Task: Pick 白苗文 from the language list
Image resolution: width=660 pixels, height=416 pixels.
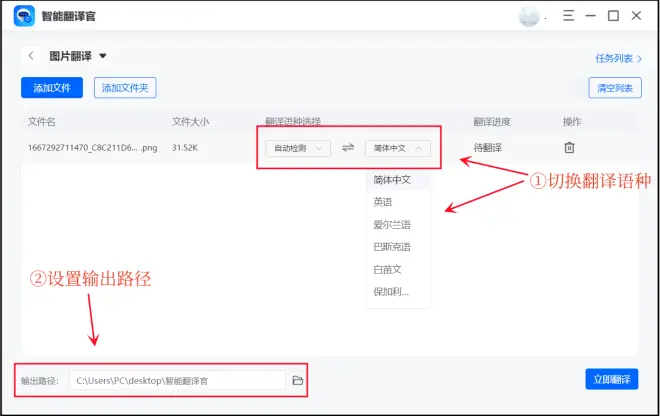Action: [x=387, y=269]
